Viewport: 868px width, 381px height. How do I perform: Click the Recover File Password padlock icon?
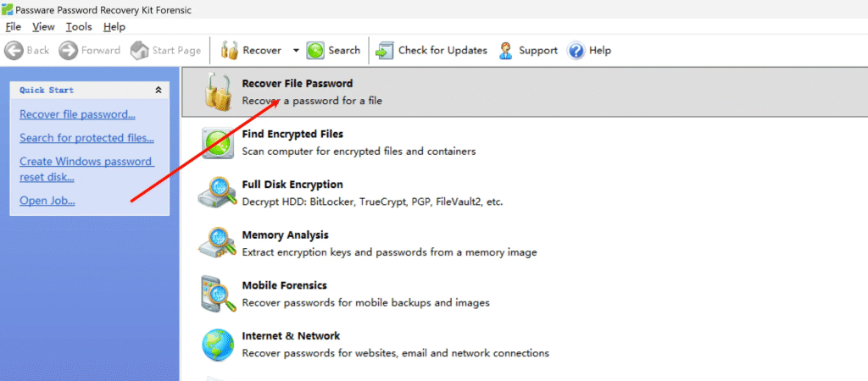(x=217, y=91)
